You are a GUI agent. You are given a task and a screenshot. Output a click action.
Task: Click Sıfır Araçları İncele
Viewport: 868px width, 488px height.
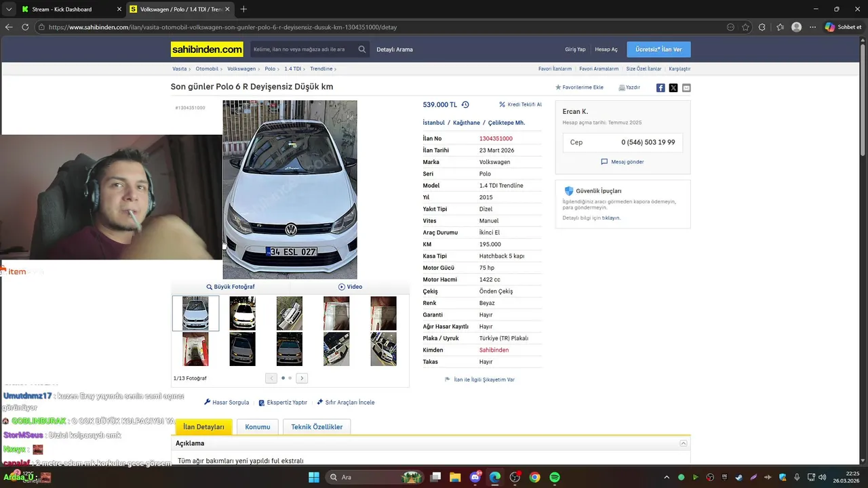(x=346, y=403)
